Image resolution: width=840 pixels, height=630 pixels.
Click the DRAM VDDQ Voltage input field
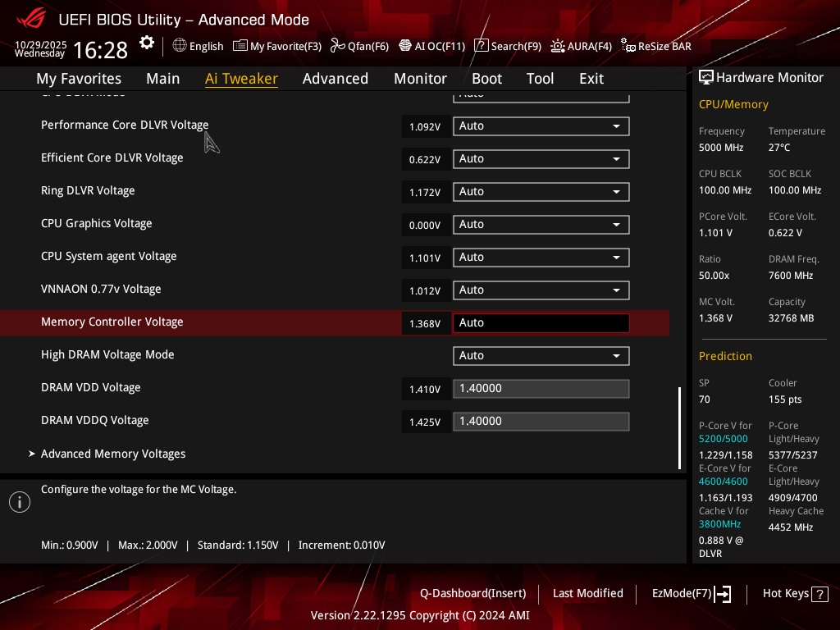click(541, 422)
